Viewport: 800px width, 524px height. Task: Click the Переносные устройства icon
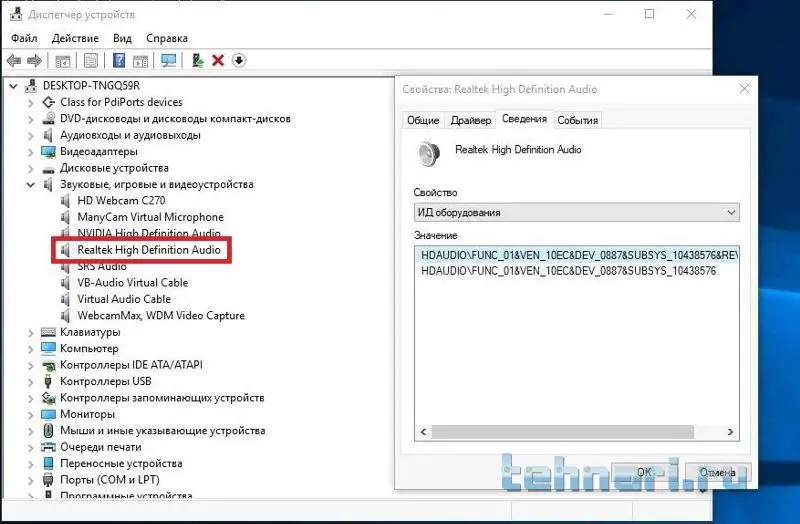(x=48, y=463)
